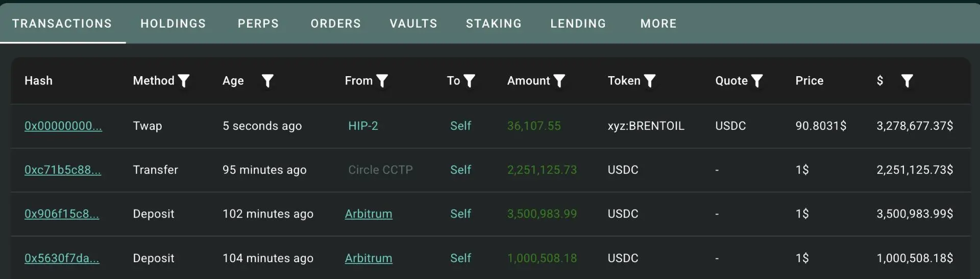Viewport: 980px width, 279px height.
Task: Click the Token column filter icon
Action: tap(649, 81)
